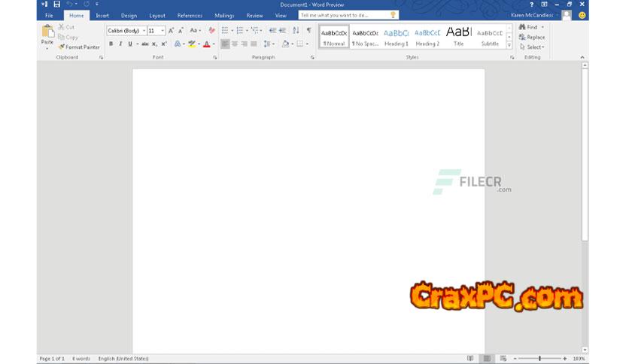629x364 pixels.
Task: Open the Bullets list dropdown
Action: tap(232, 31)
